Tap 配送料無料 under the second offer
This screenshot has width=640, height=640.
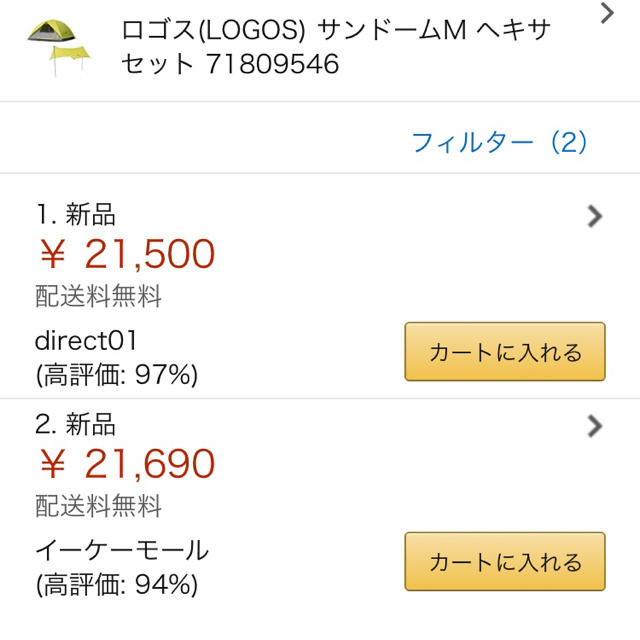pyautogui.click(x=98, y=506)
